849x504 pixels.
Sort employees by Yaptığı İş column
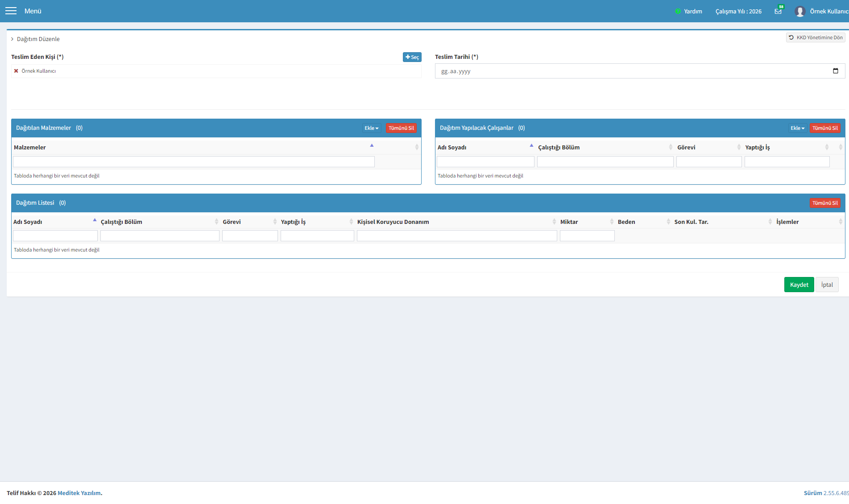(x=787, y=147)
